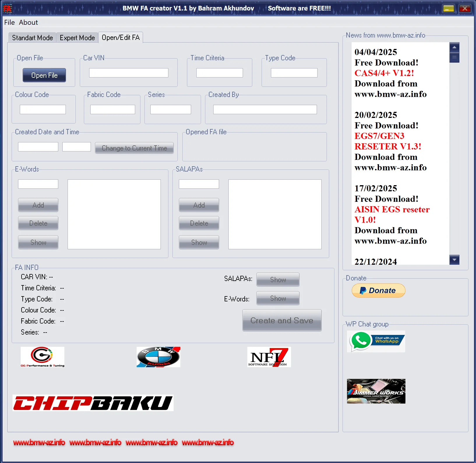Click fourth www.bmw-az.info link at bottom
Image resolution: width=476 pixels, height=463 pixels.
point(208,443)
